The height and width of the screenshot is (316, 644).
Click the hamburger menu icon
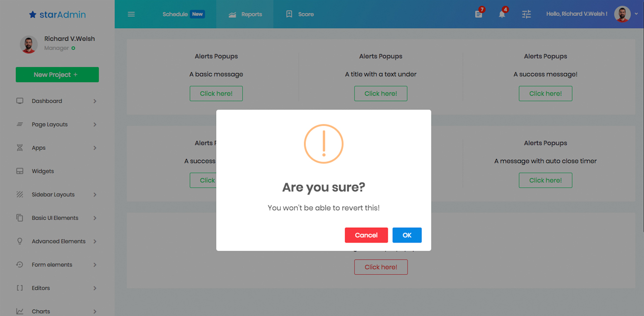click(x=131, y=14)
